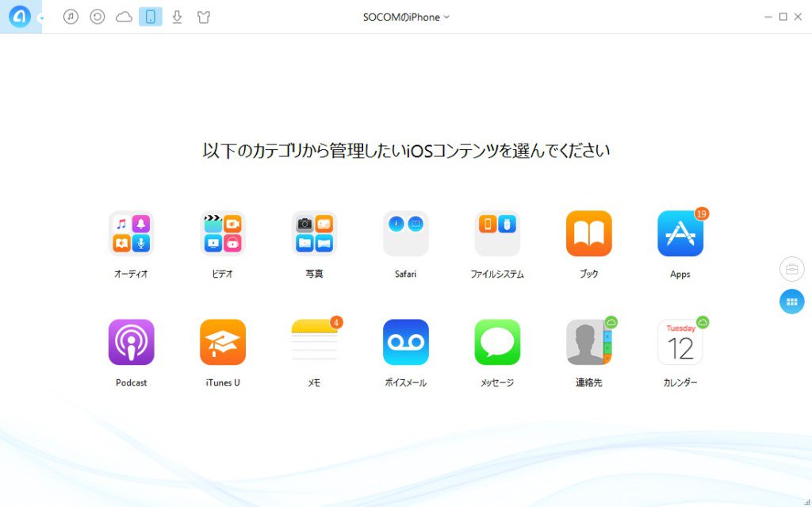The height and width of the screenshot is (507, 812).
Task: Select the device phone toolbar icon
Action: [x=151, y=17]
